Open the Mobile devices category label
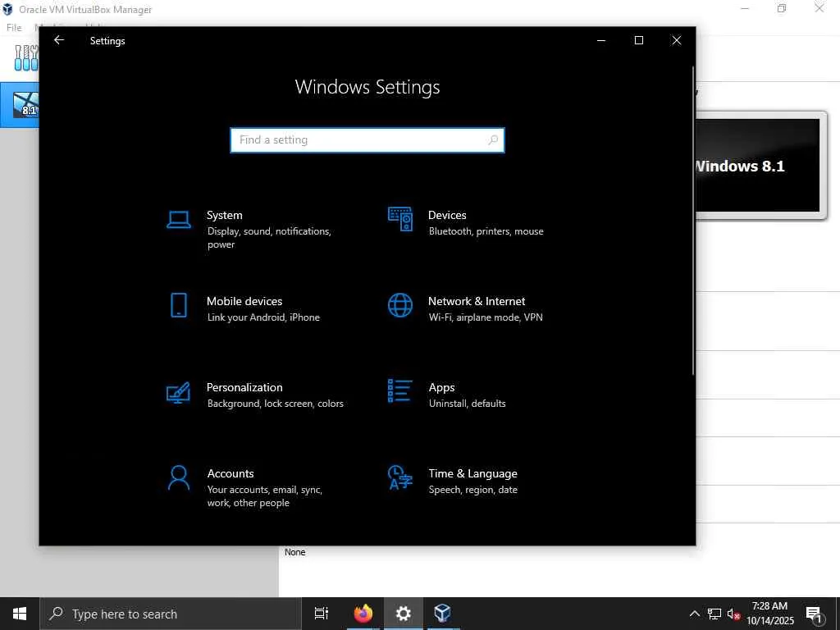Screen dimensions: 840x630 click(244, 301)
